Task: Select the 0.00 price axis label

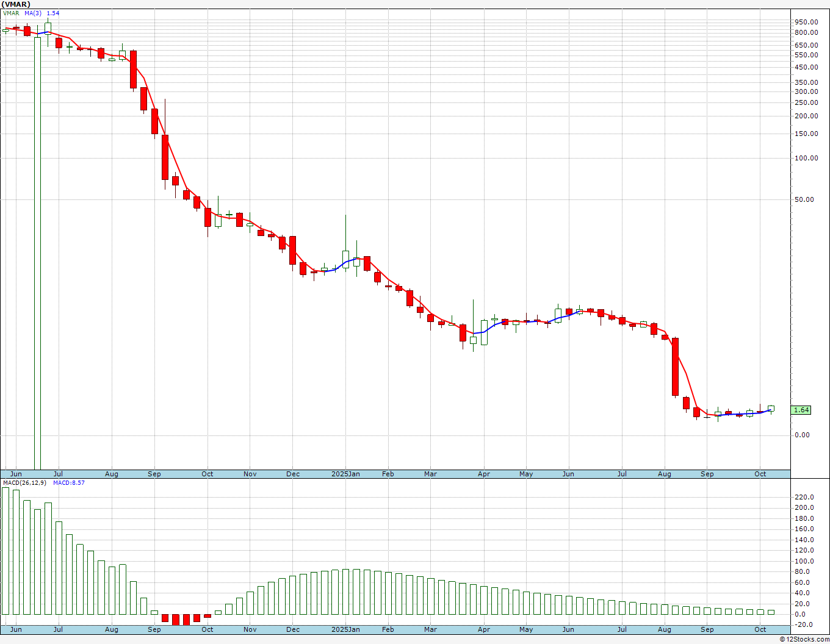Action: click(x=803, y=435)
